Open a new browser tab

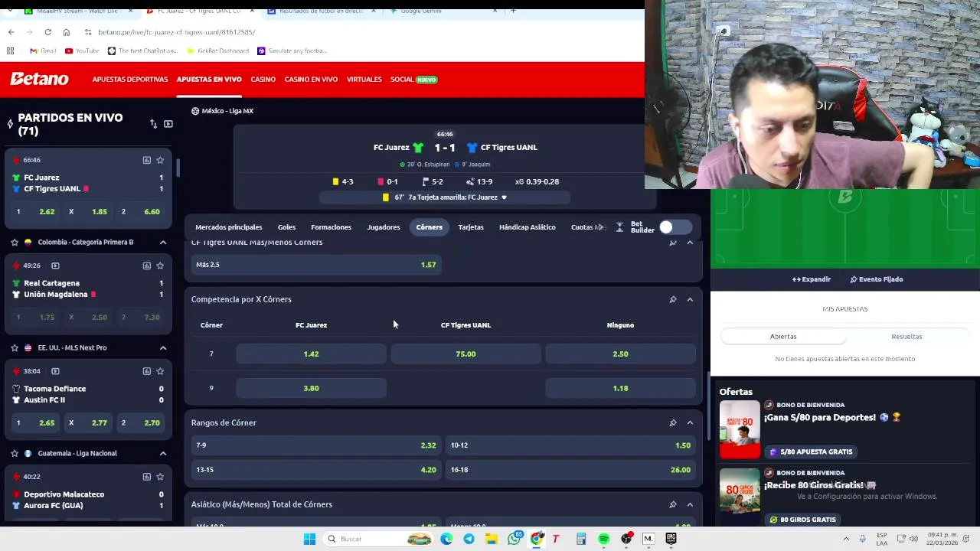513,11
